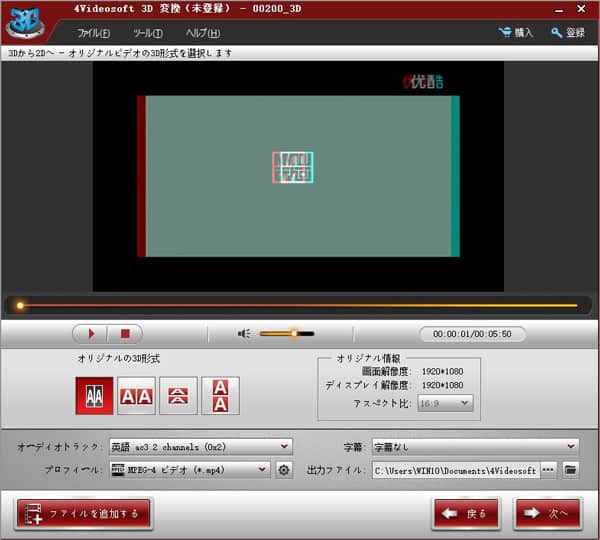
Task: Open the 字幕 dropdown
Action: [475, 447]
